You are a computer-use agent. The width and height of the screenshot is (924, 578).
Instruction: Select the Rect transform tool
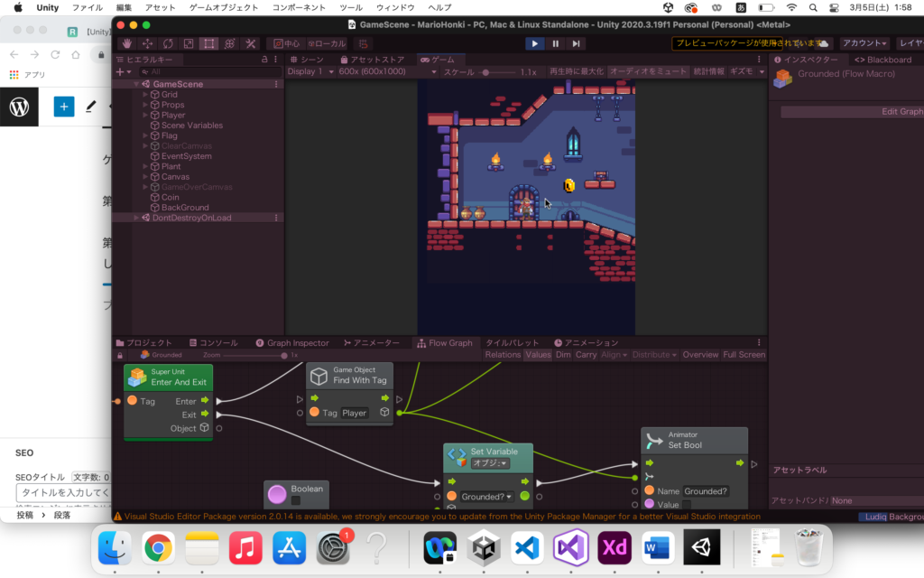click(209, 43)
